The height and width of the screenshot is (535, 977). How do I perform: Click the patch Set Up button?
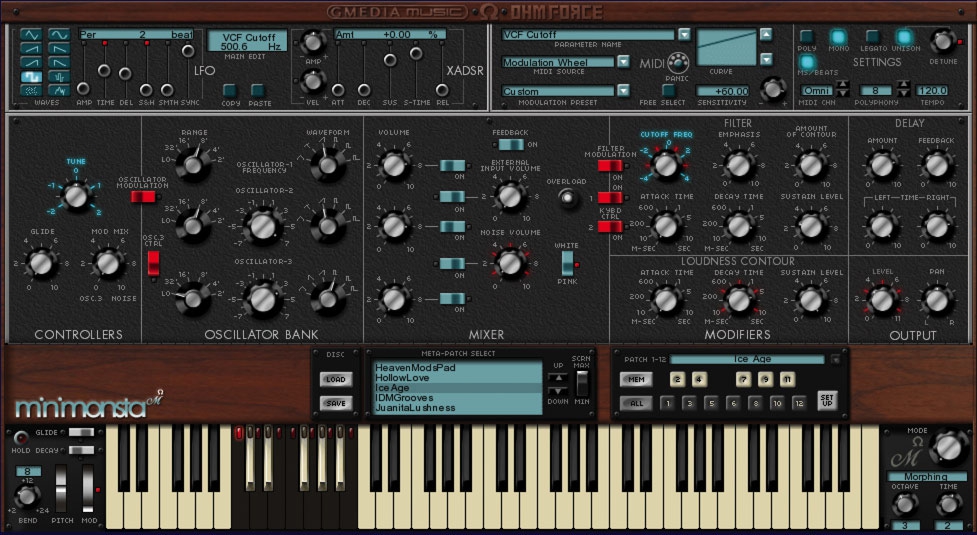(x=826, y=402)
